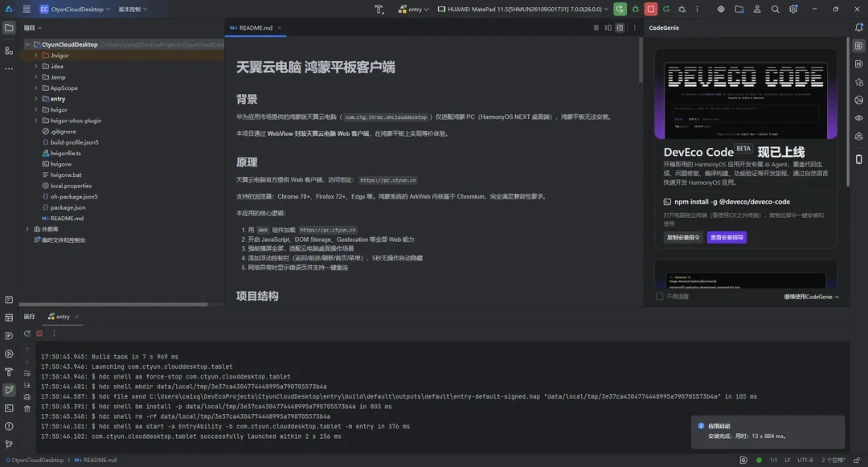Open the project structure folder icon
868x467 pixels.
[739, 9]
